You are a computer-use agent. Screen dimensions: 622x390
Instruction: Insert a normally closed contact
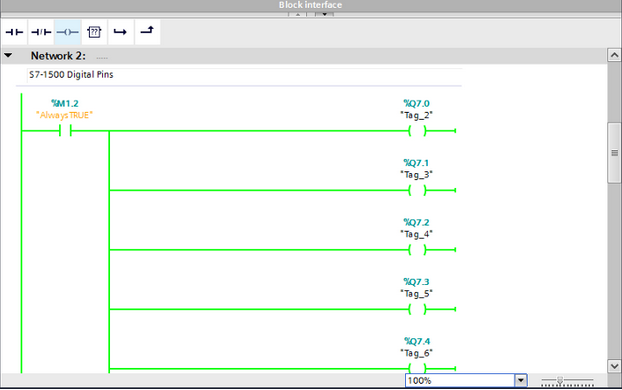[41, 32]
